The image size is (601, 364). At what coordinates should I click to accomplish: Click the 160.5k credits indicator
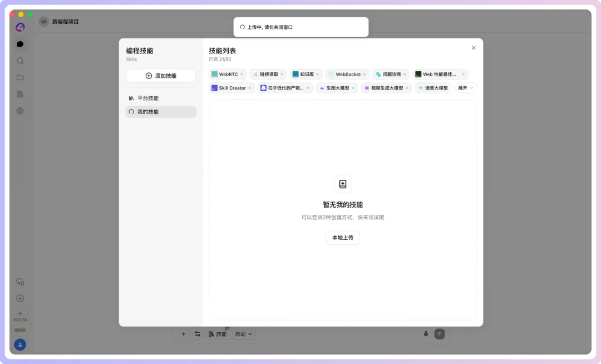pos(20,317)
